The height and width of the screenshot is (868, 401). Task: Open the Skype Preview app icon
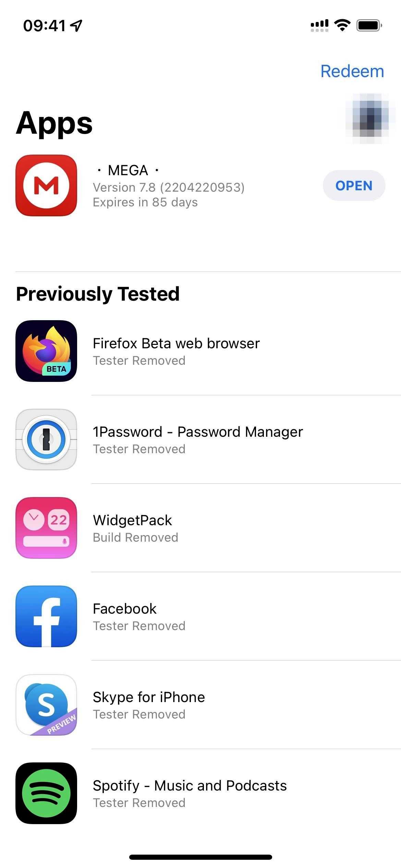click(x=46, y=705)
